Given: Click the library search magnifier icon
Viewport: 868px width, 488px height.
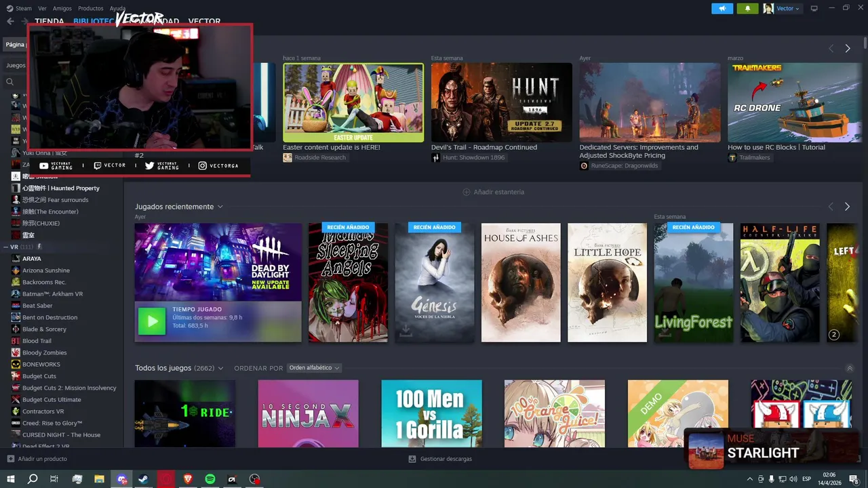Looking at the screenshot, I should (x=10, y=81).
